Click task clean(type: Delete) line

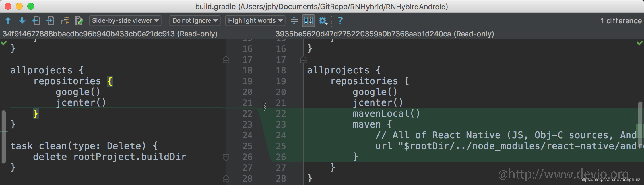(84, 146)
